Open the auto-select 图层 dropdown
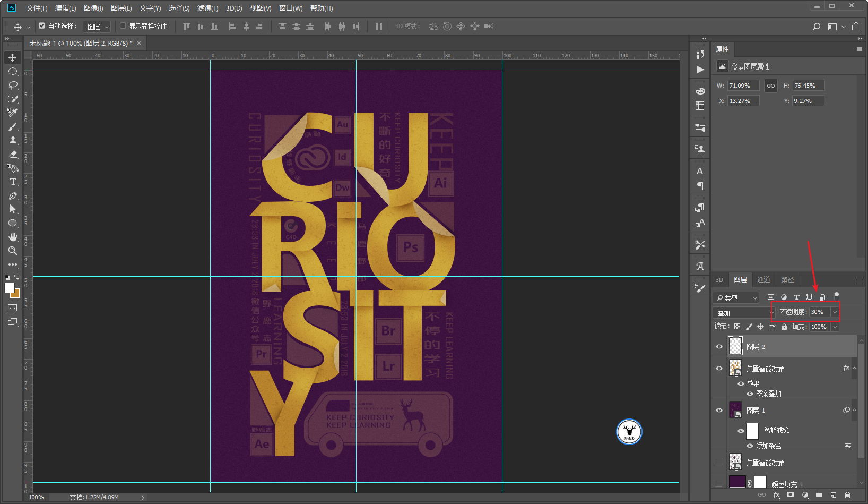The height and width of the screenshot is (504, 868). click(x=97, y=27)
